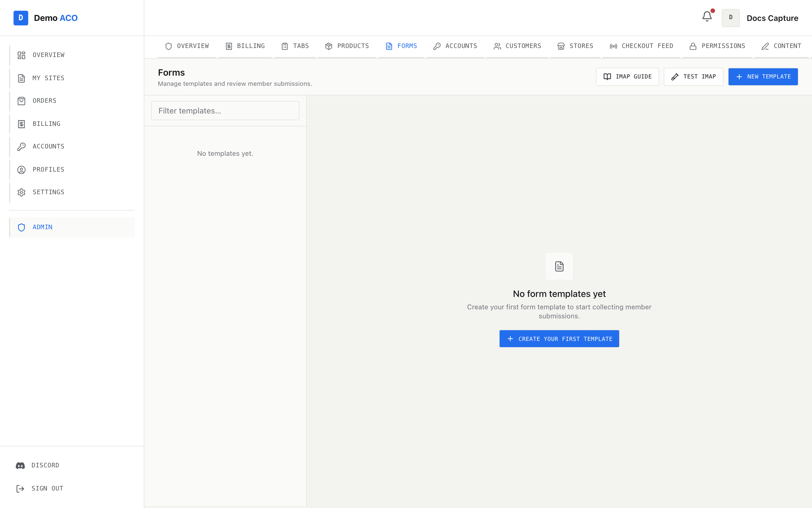Go to the Content tab
This screenshot has width=812, height=508.
click(x=781, y=46)
